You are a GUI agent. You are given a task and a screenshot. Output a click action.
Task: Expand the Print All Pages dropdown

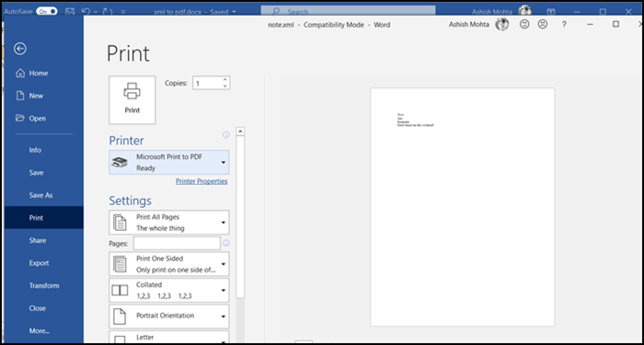point(169,223)
